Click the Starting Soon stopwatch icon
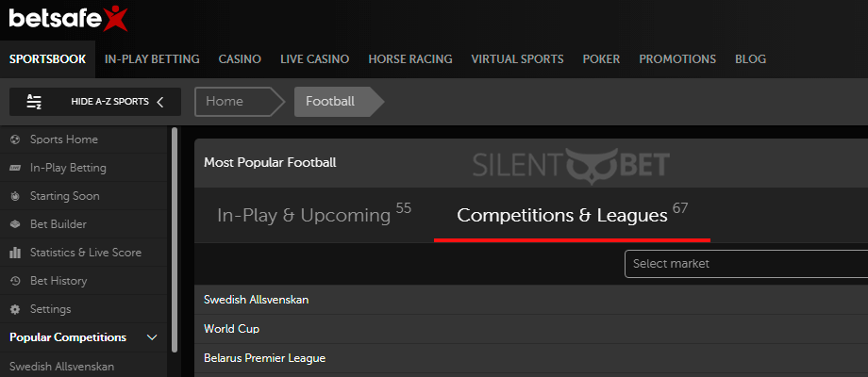 tap(15, 196)
